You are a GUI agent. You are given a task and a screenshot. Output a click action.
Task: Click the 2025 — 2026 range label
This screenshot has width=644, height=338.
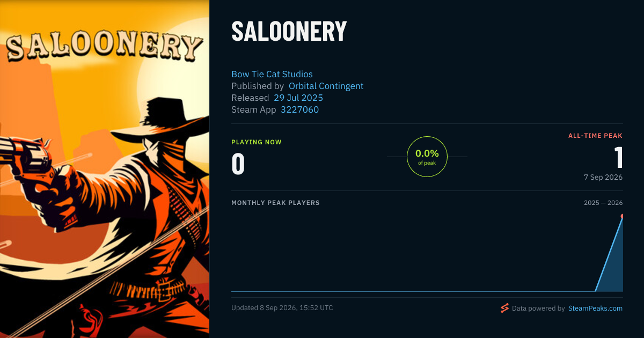point(603,203)
